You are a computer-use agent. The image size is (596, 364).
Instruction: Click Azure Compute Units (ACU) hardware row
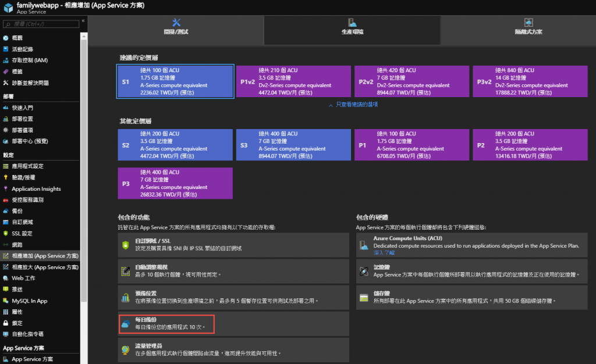click(471, 245)
